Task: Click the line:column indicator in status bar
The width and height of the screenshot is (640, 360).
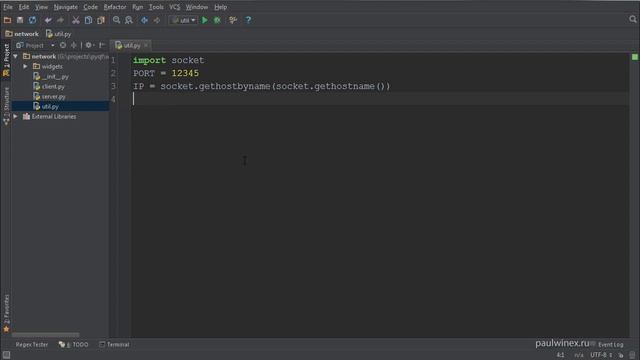Action: (560, 355)
